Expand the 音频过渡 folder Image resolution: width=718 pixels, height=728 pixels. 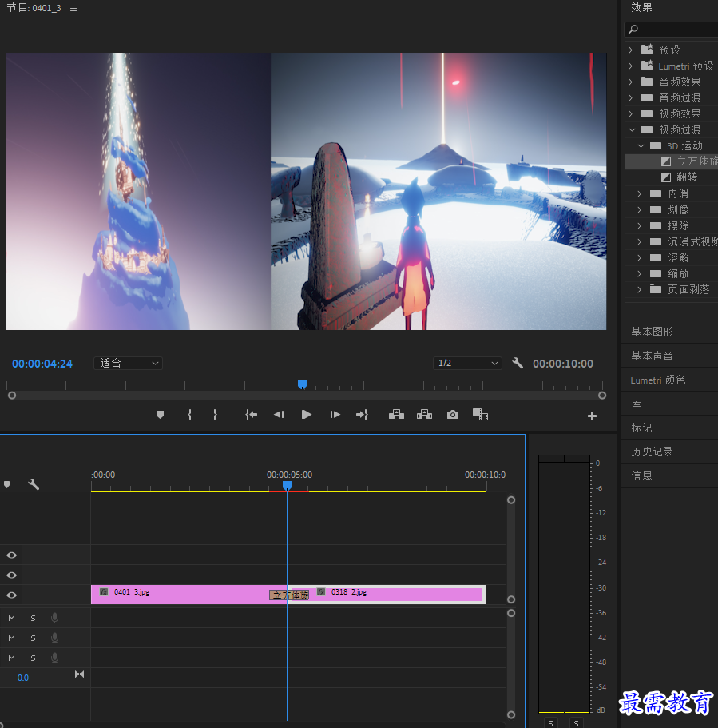point(631,97)
